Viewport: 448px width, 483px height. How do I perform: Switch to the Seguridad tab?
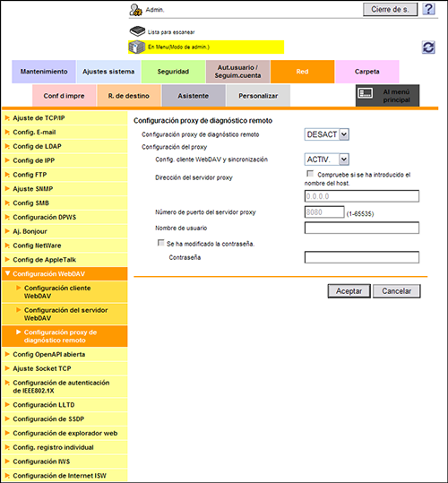pos(173,72)
